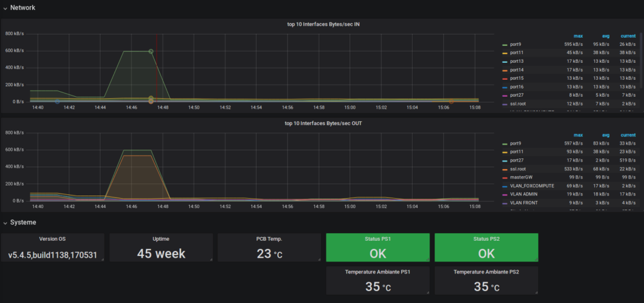
Task: Click port13 cyan color swatch in IN legend
Action: [505, 62]
